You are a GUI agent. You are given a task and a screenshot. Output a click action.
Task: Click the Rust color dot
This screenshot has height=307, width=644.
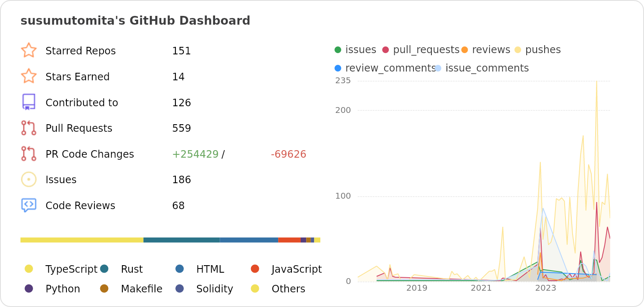(x=104, y=269)
